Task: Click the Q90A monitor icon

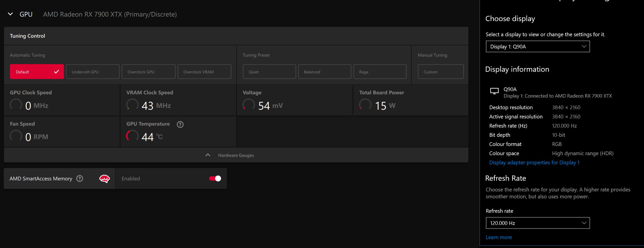Action: click(494, 91)
